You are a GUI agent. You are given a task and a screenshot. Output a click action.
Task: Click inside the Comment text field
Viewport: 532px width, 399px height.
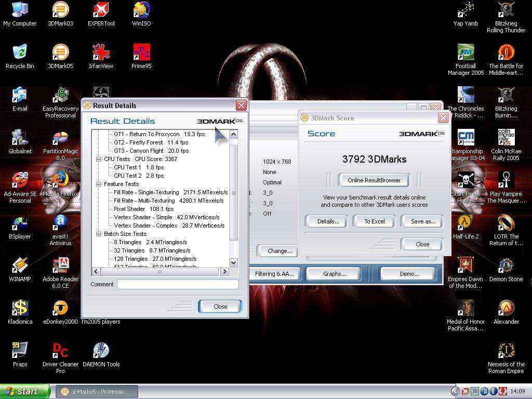[x=178, y=284]
